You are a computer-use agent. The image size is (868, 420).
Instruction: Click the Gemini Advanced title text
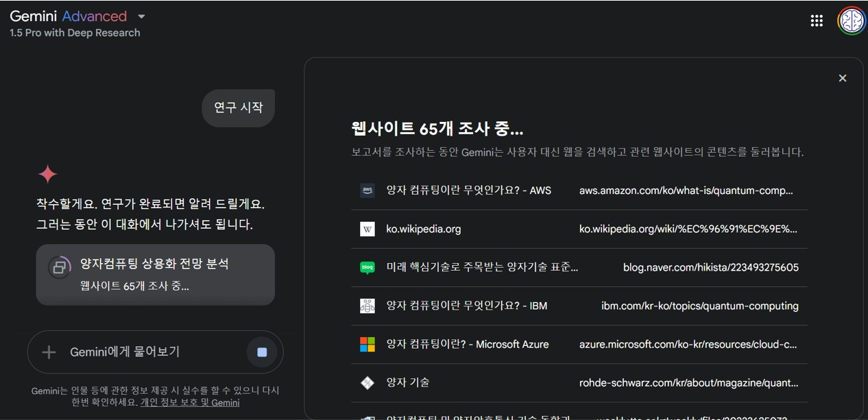(69, 16)
